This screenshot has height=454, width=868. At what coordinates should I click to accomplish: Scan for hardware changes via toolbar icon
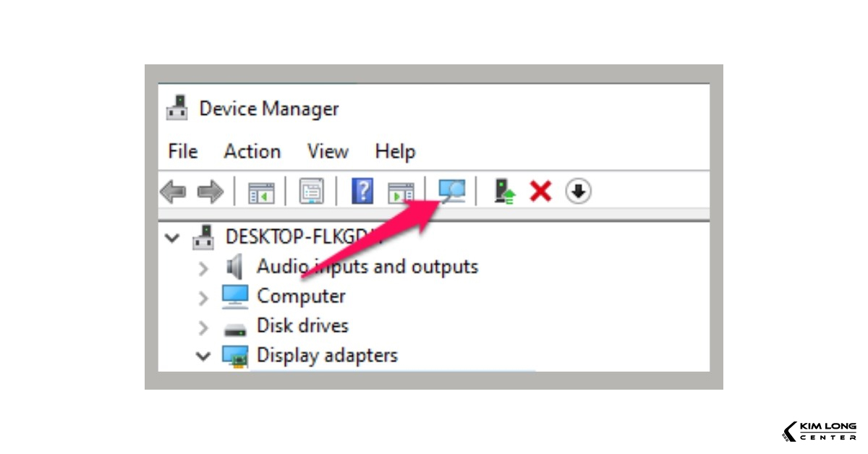[x=452, y=192]
